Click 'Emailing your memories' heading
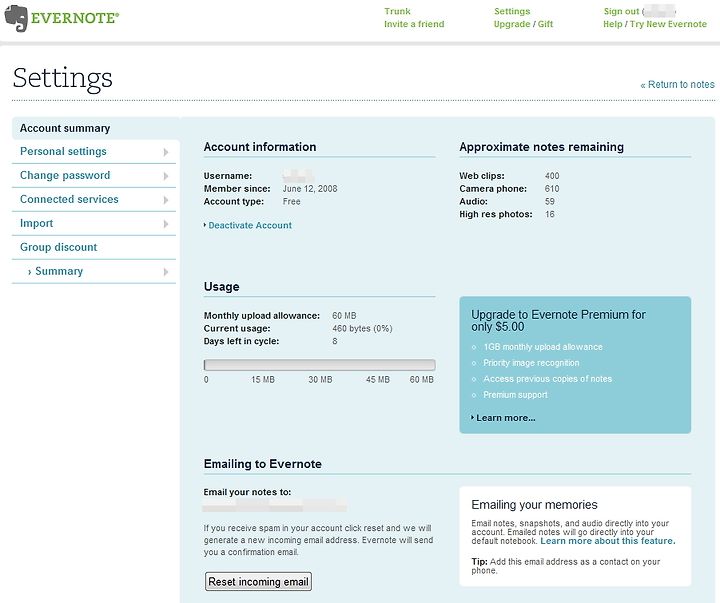Image resolution: width=720 pixels, height=603 pixels. pos(534,505)
